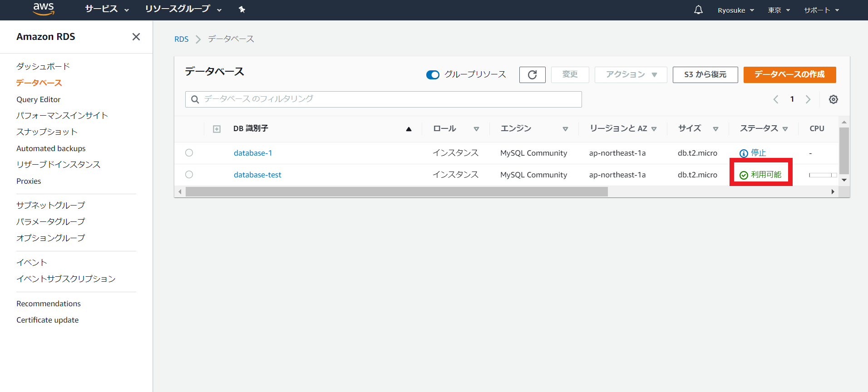Screen dimensions: 868x392
Task: Click the CPU usage bar for database-test
Action: (x=823, y=175)
